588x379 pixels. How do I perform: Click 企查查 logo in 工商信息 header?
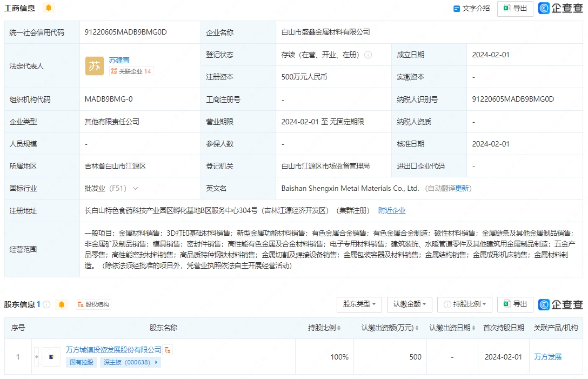click(560, 8)
